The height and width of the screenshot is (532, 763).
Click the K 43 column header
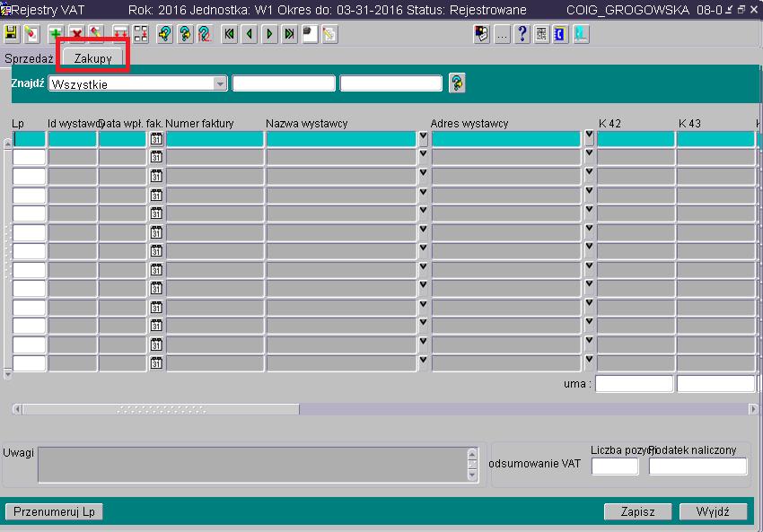click(x=689, y=124)
